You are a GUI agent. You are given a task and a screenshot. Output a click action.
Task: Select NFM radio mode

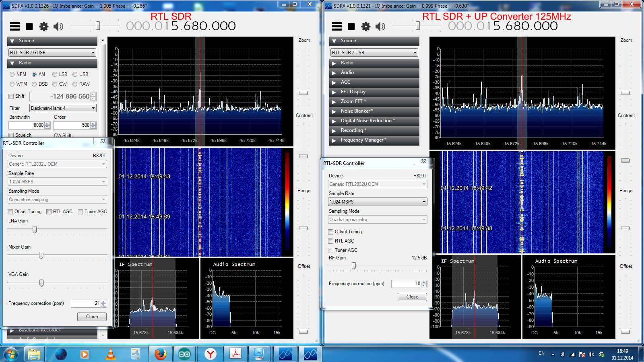click(x=18, y=74)
